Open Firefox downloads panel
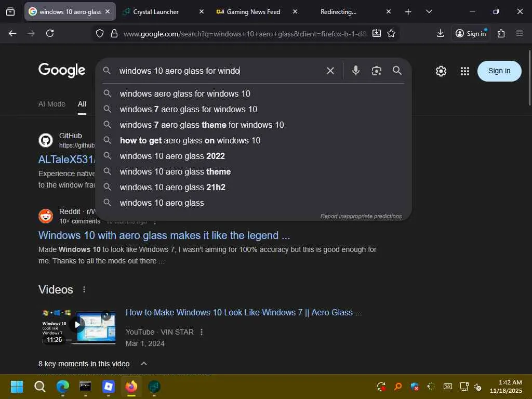The height and width of the screenshot is (399, 532). [x=440, y=33]
